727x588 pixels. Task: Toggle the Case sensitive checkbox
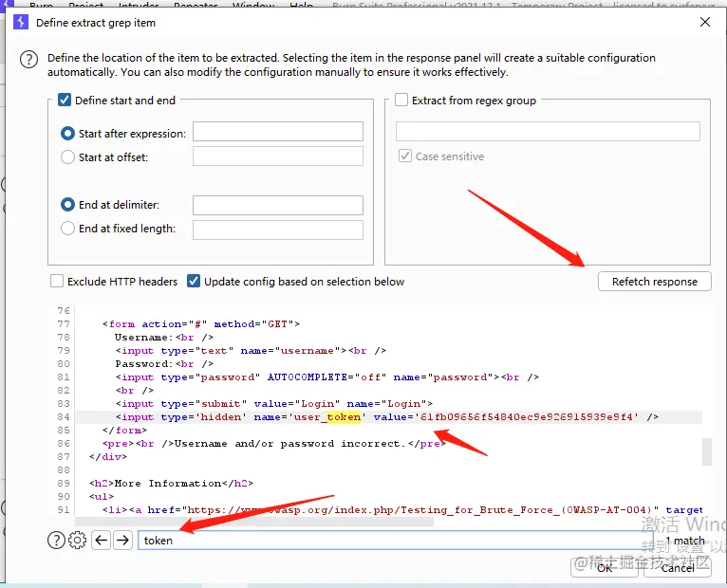(405, 156)
